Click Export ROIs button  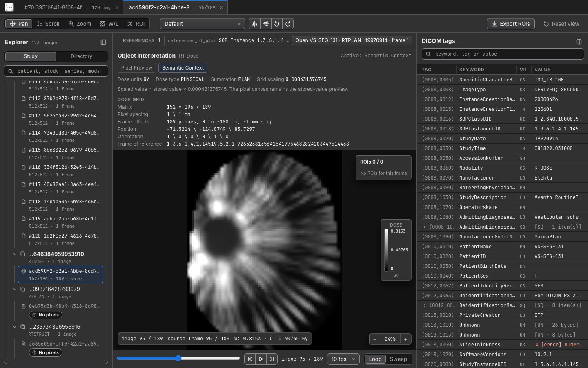[x=511, y=24]
